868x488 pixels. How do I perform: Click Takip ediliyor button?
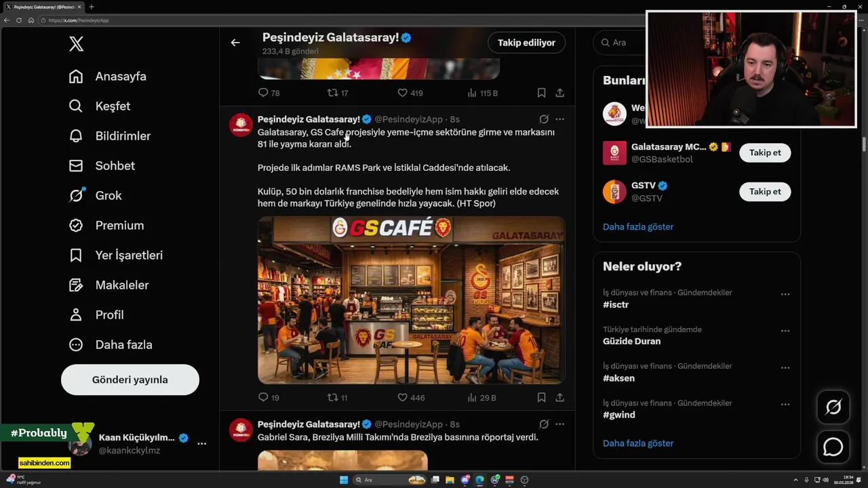(526, 43)
